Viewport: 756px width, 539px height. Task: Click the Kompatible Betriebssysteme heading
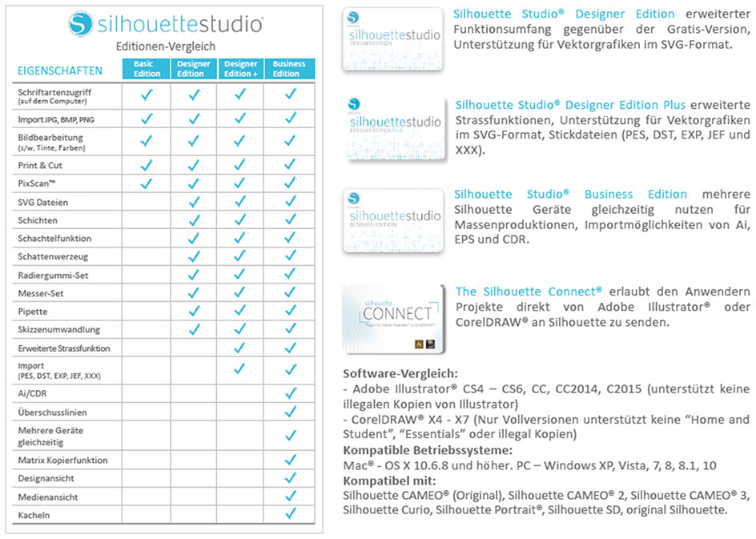coord(428,450)
